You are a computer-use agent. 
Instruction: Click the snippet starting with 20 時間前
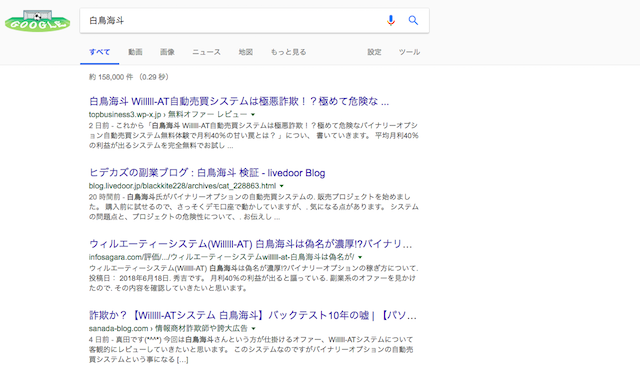point(253,207)
